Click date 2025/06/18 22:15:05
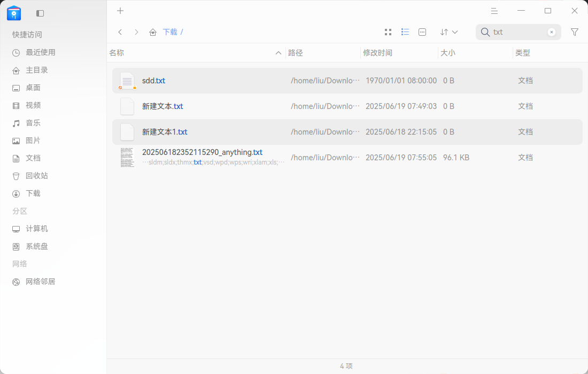 click(401, 132)
